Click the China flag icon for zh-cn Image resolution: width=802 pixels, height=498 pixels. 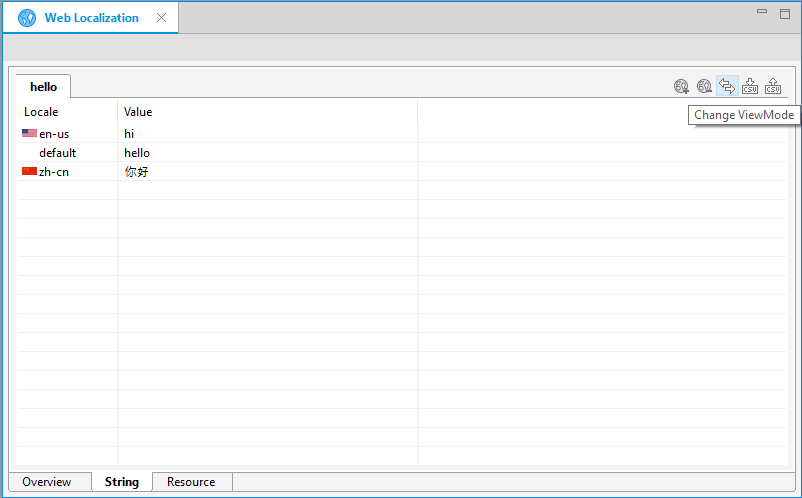point(29,171)
